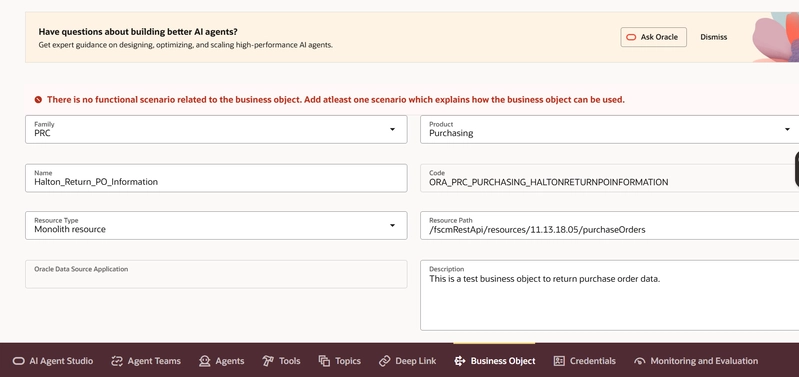
Task: Click the Oracle Data Source Application field
Action: (x=216, y=274)
